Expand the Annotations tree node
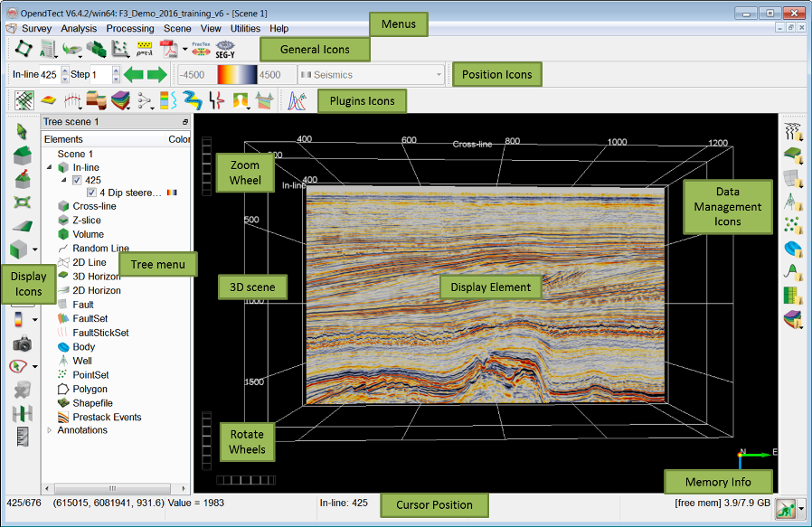 [49, 430]
